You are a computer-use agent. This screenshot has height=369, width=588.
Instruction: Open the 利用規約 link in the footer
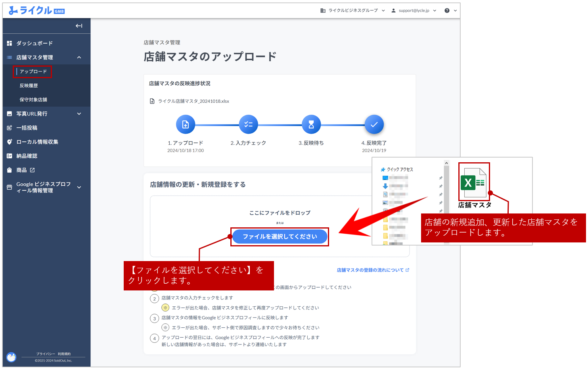click(64, 354)
